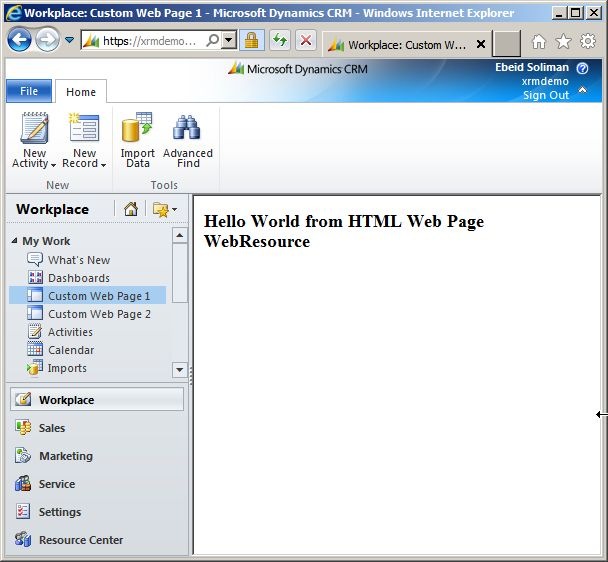Open the favorites folder star icon
Viewport: 608px width, 562px height.
160,209
